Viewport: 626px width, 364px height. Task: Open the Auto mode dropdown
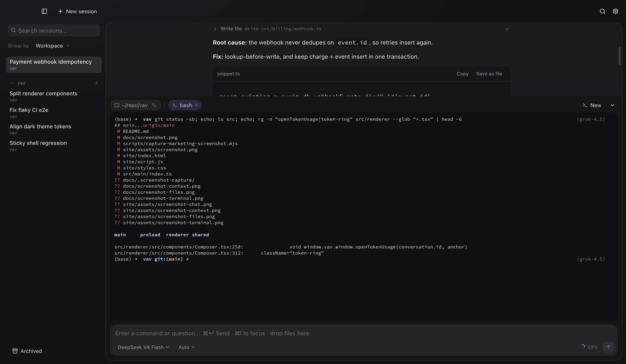pos(186,347)
